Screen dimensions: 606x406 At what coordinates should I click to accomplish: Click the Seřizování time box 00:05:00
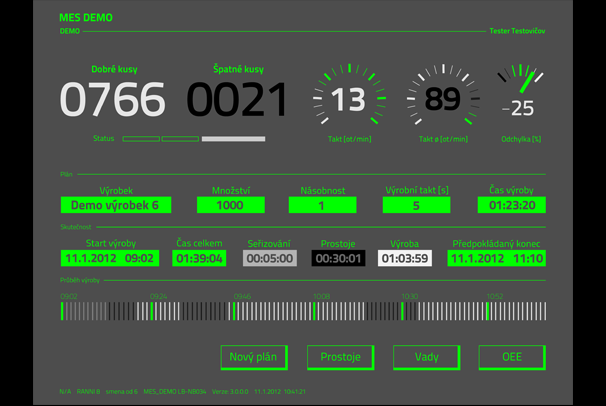coord(270,258)
